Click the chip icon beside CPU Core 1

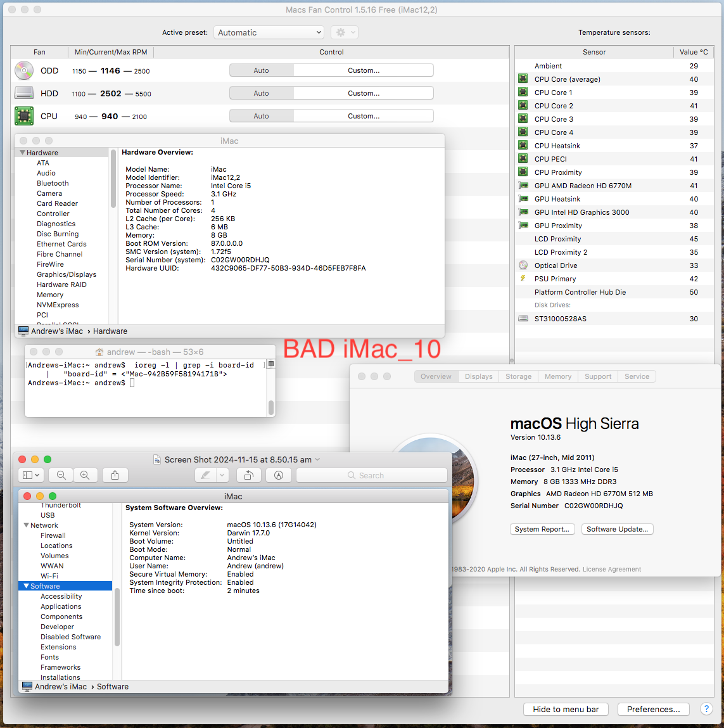(x=523, y=92)
